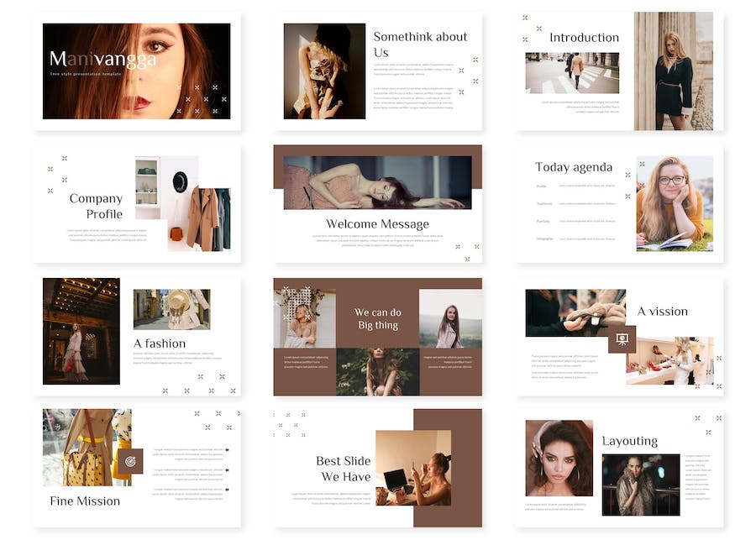Click the presentation screen icon on A vission slide
This screenshot has width=756, height=540.
tap(622, 339)
